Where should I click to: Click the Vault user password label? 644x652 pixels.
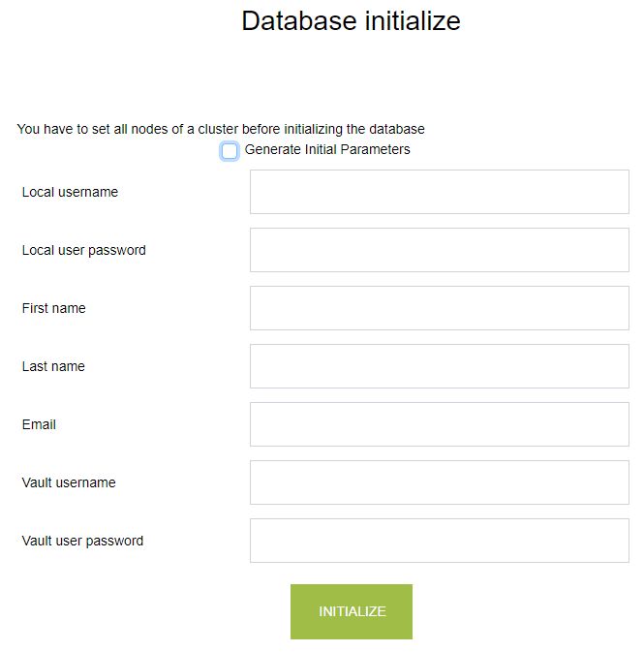click(x=82, y=541)
